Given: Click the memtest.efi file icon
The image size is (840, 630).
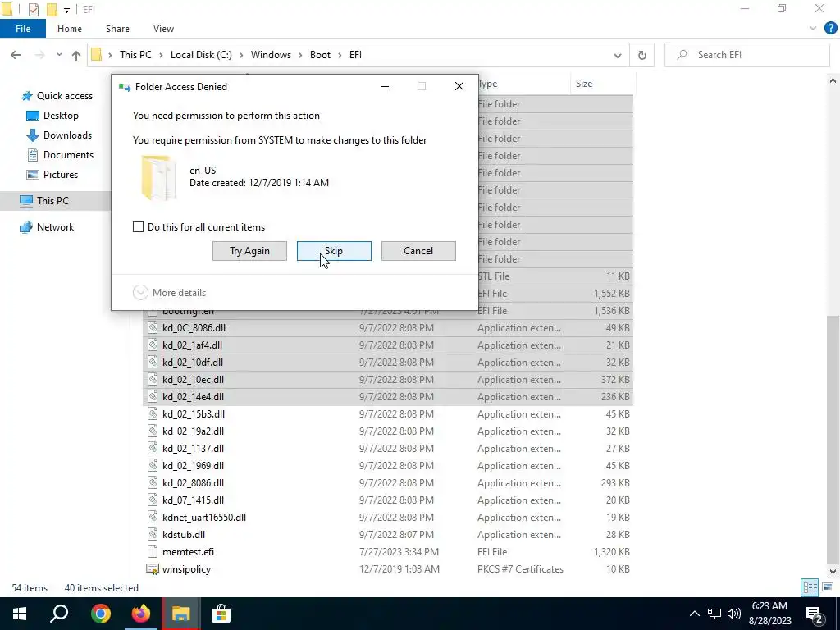Looking at the screenshot, I should coord(153,552).
